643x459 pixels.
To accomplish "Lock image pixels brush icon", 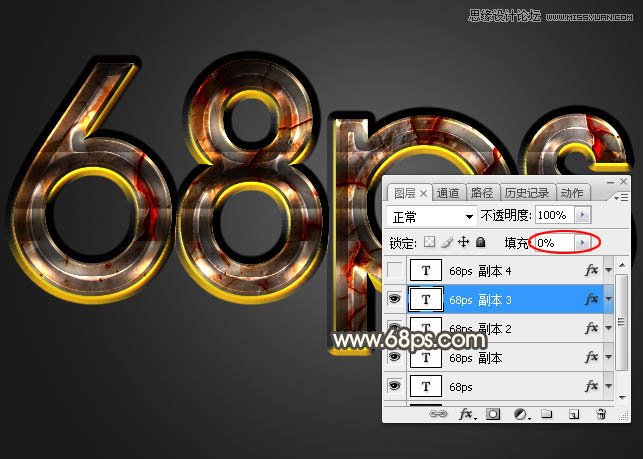I will 447,242.
